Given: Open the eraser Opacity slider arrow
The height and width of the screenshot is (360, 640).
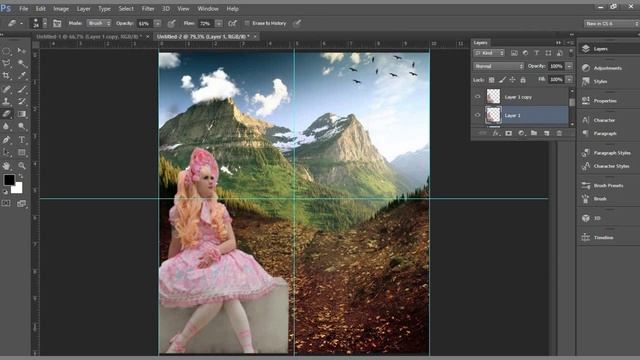Looking at the screenshot, I should [158, 24].
